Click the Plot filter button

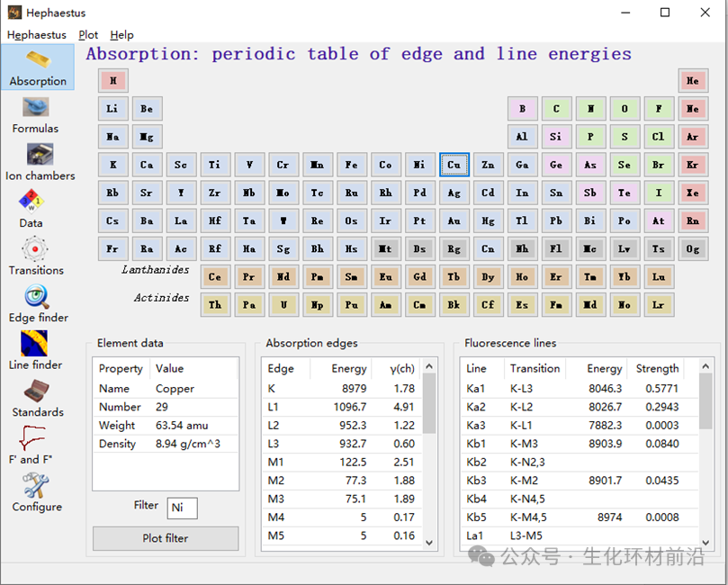166,538
